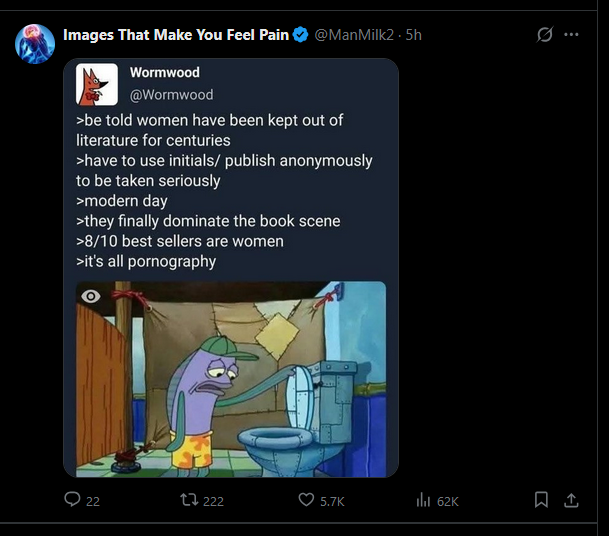The image size is (609, 536).
Task: Click the Grok slashed-circle icon
Action: 545,34
